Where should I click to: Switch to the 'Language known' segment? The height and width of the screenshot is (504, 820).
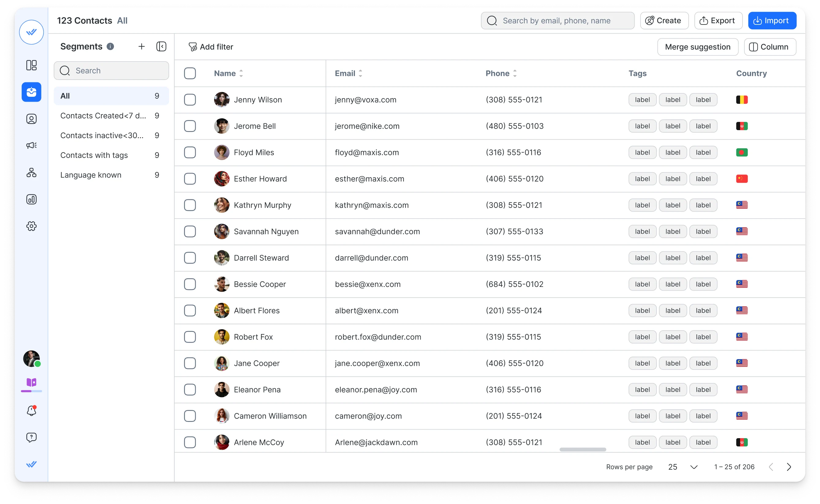pyautogui.click(x=91, y=175)
